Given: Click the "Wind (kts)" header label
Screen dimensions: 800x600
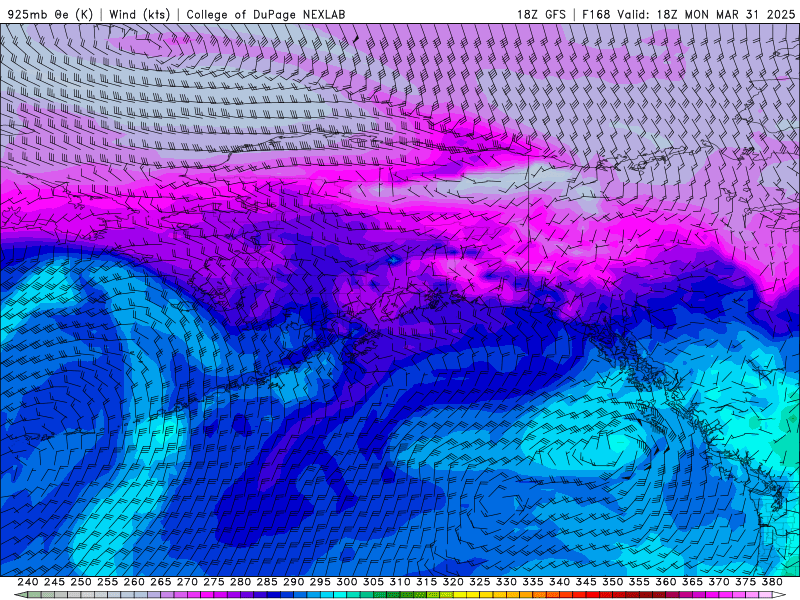Looking at the screenshot, I should (x=140, y=14).
